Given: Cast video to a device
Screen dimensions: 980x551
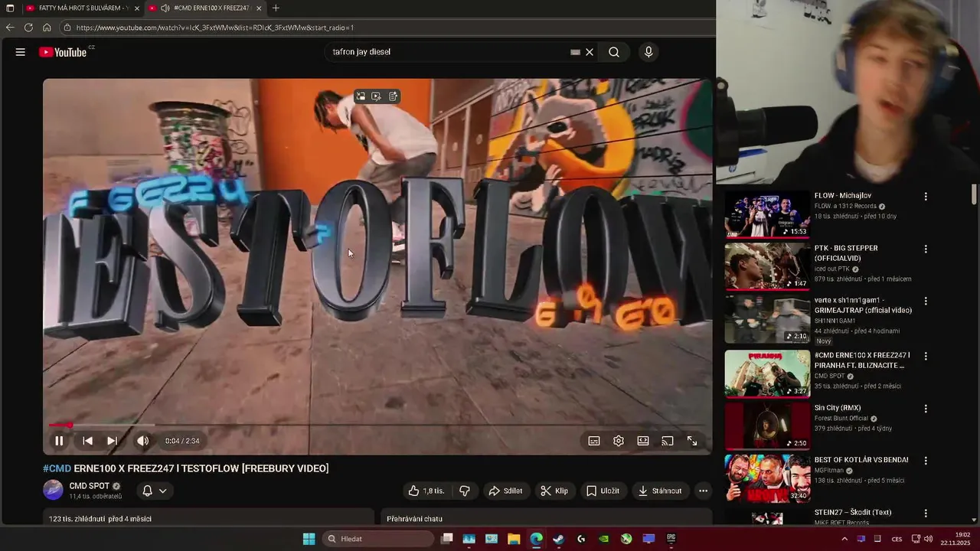Looking at the screenshot, I should tap(668, 441).
